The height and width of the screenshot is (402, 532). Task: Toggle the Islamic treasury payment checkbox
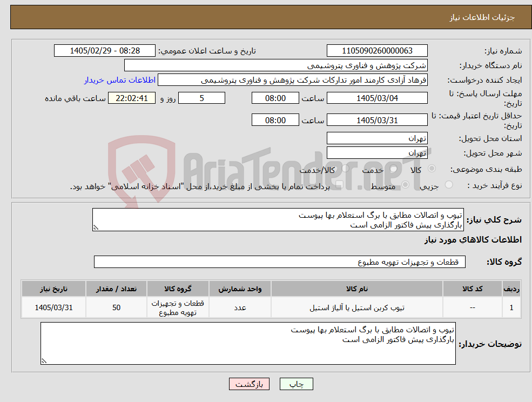[339, 185]
